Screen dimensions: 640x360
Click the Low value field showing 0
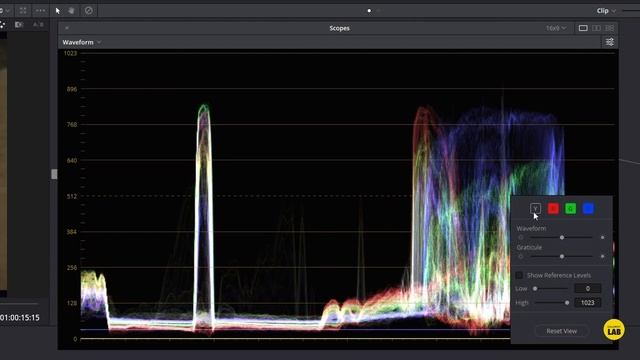[587, 289]
